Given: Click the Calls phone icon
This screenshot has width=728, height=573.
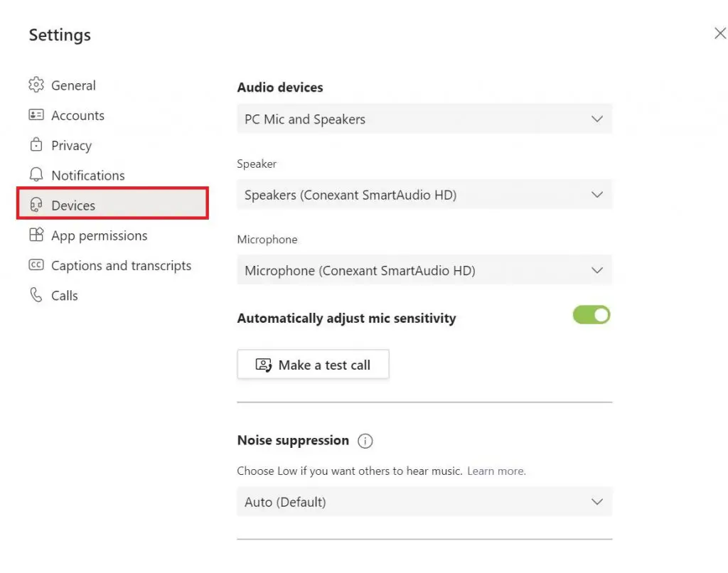Looking at the screenshot, I should (x=36, y=295).
